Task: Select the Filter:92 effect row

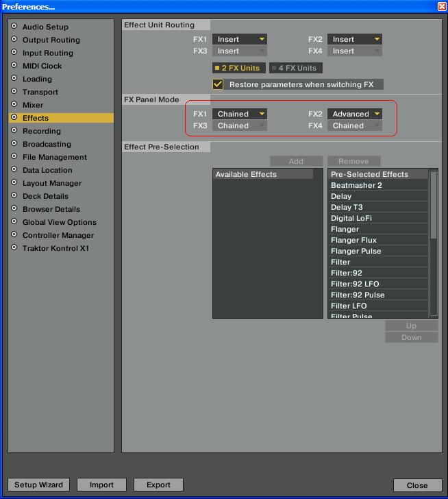Action: coord(377,273)
